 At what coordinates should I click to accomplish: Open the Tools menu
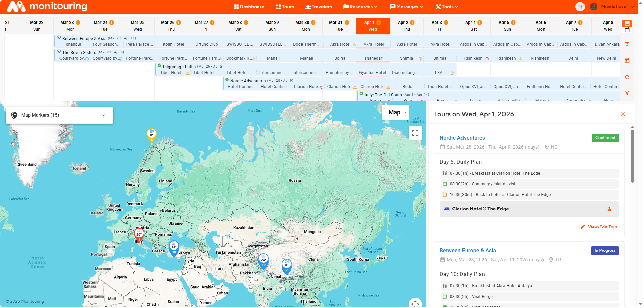coord(447,6)
